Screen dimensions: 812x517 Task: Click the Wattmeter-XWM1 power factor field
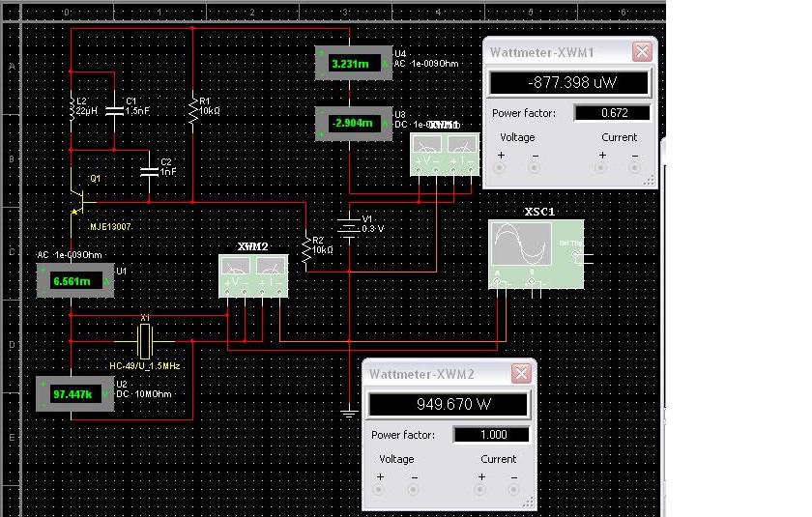coord(612,113)
